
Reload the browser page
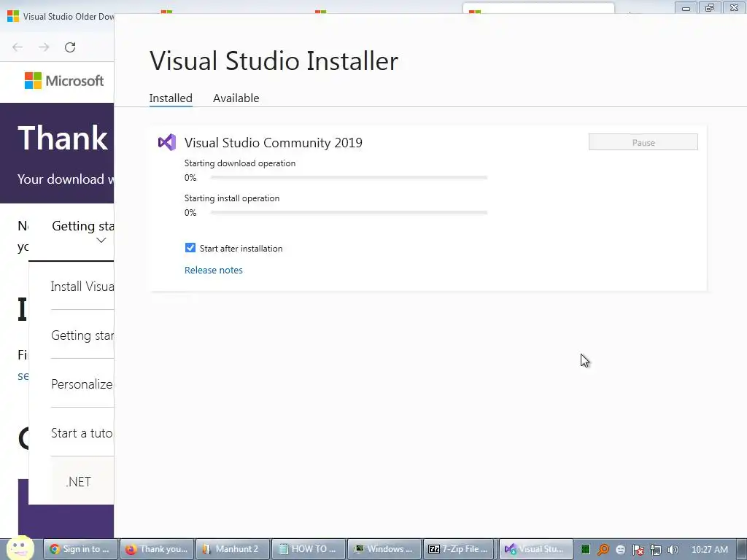[x=70, y=47]
